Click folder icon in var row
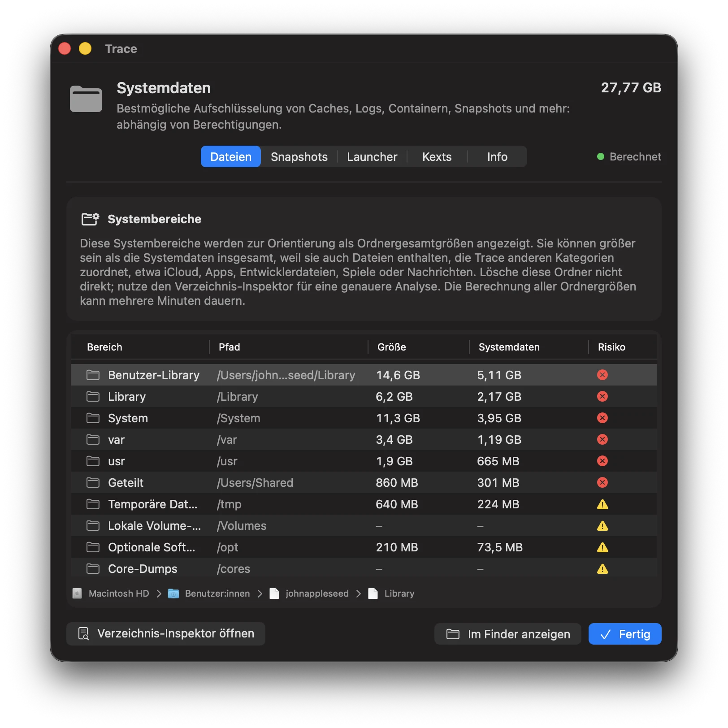728x728 pixels. point(93,439)
